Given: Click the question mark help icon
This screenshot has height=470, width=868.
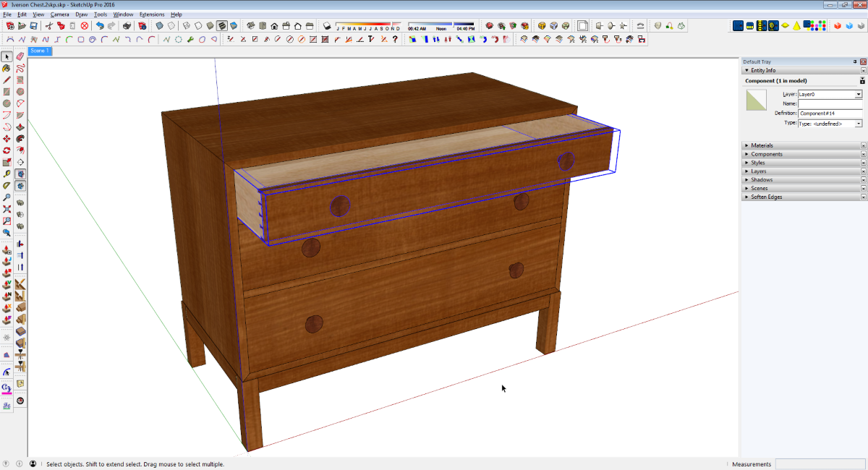Looking at the screenshot, I should coord(395,39).
